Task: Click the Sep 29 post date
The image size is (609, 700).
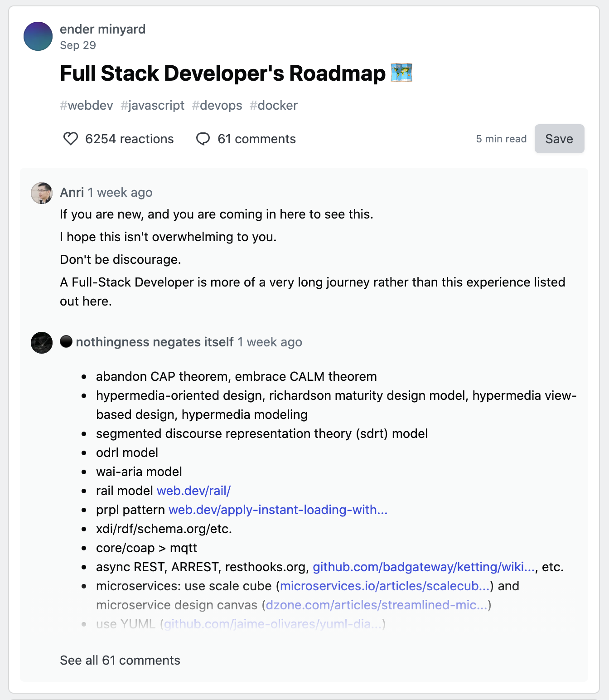Action: (78, 45)
